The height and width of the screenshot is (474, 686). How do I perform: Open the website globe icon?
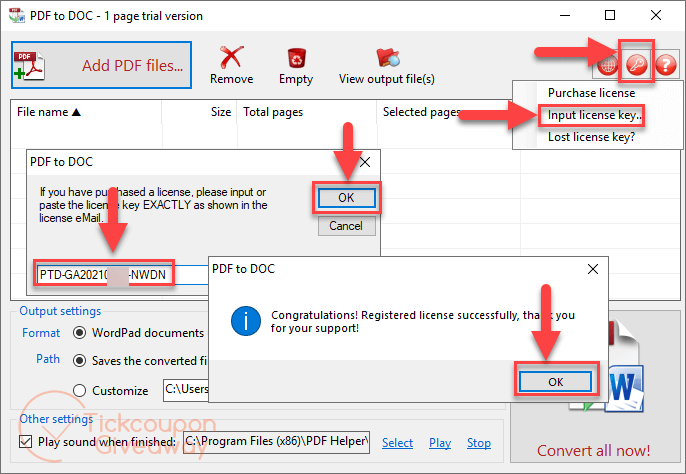607,66
